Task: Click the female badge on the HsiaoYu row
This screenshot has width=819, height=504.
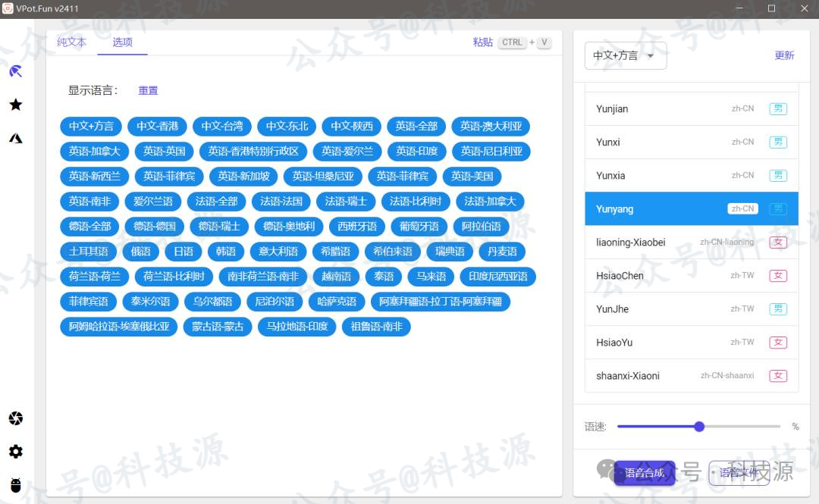Action: [778, 343]
